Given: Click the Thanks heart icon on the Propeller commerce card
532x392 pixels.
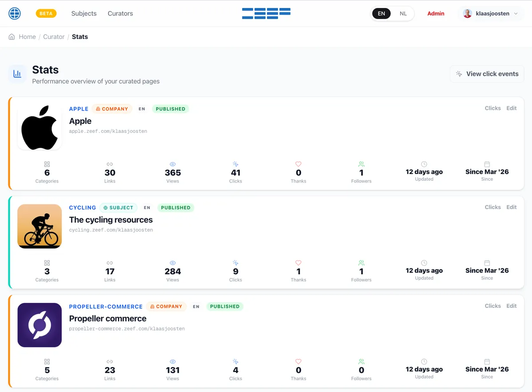Looking at the screenshot, I should pyautogui.click(x=298, y=362).
